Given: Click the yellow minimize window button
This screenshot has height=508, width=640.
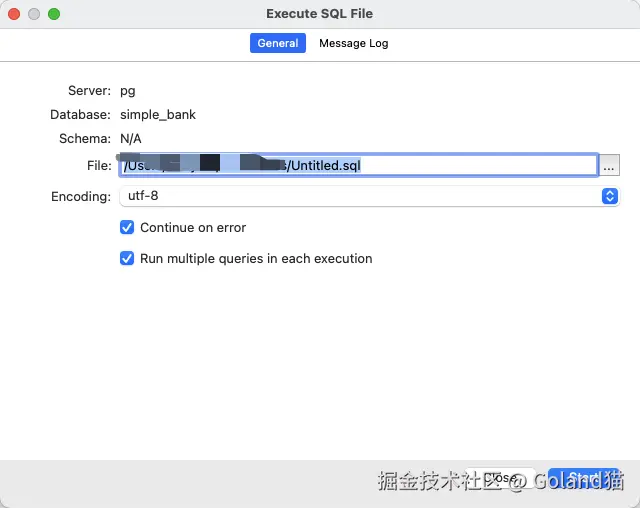Looking at the screenshot, I should point(34,14).
